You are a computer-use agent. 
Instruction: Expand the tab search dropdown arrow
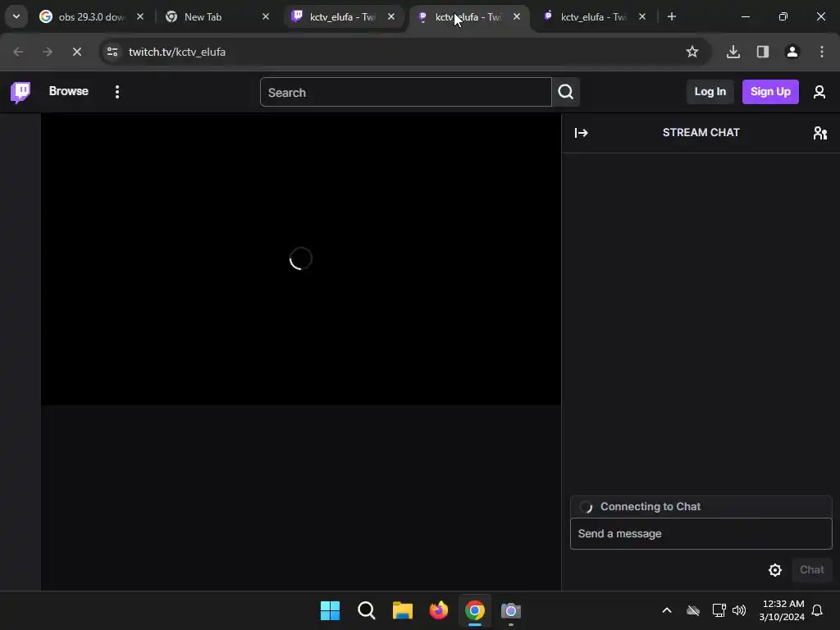coord(16,16)
